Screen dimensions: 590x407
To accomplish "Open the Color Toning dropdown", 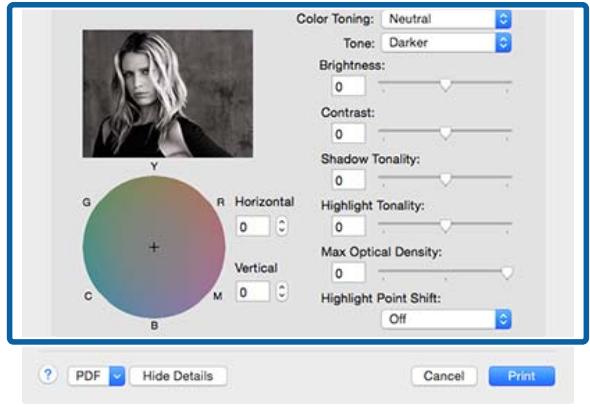I will click(x=446, y=19).
